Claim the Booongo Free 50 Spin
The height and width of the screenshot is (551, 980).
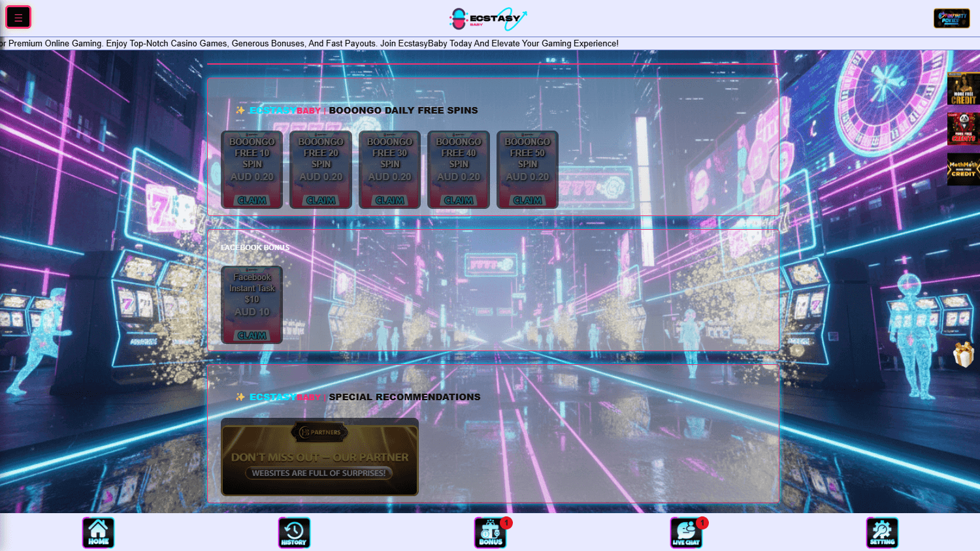tap(528, 200)
